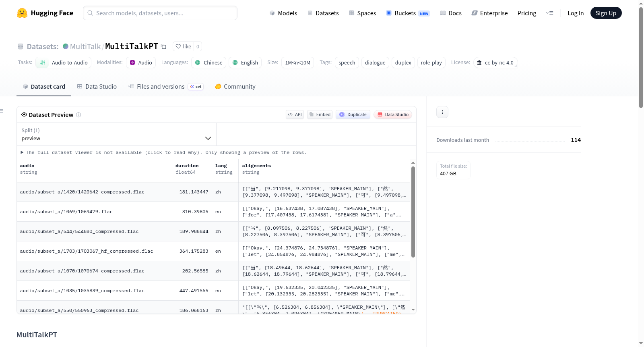Viewport: 644px width, 347px height.
Task: Select the audio/subset_a/1069/1069479.flac cell
Action: (94, 212)
